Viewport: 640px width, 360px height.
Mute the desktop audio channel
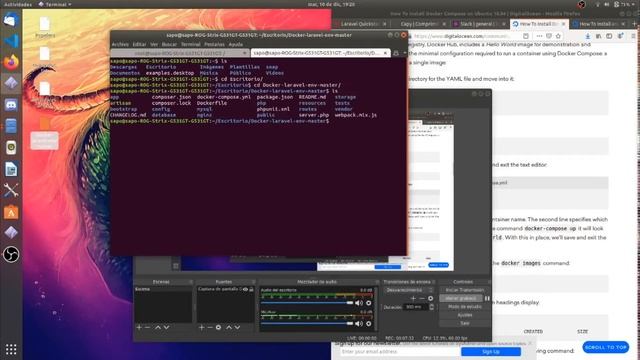[x=359, y=303]
